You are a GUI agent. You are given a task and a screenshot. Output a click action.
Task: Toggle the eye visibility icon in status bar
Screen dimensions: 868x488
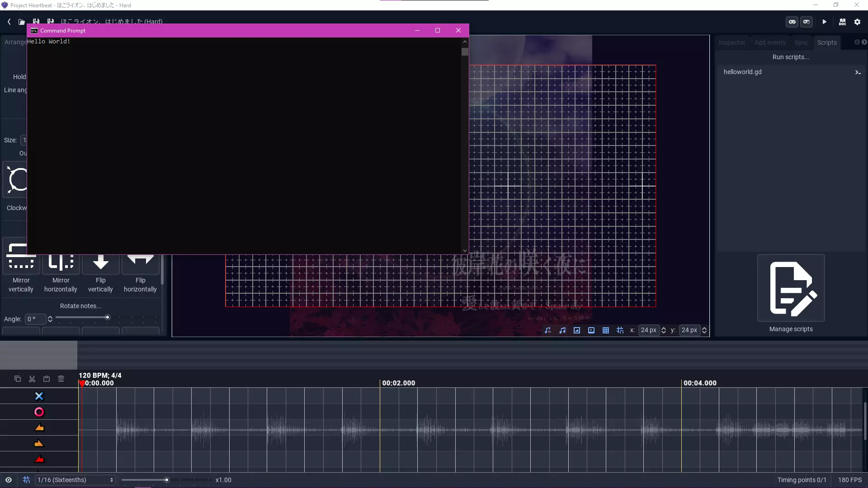[9, 480]
